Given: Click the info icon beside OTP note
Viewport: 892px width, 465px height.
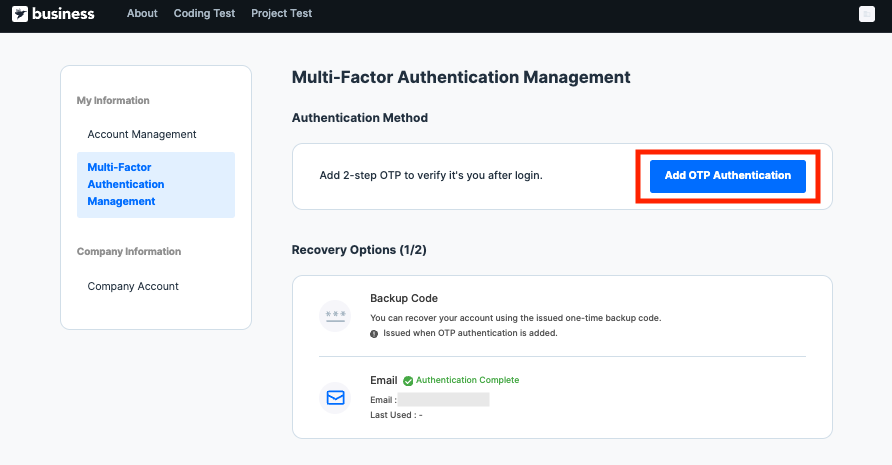Looking at the screenshot, I should coord(374,333).
